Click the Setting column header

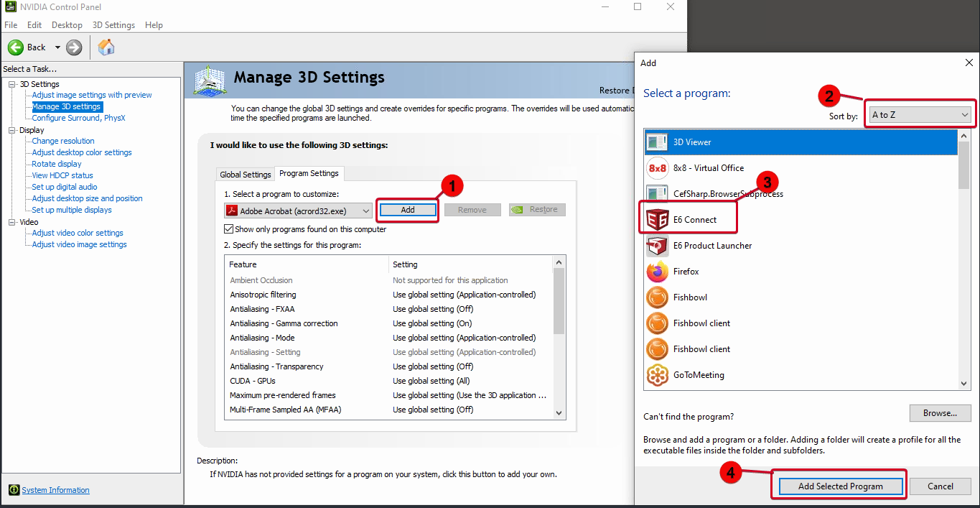pyautogui.click(x=471, y=264)
